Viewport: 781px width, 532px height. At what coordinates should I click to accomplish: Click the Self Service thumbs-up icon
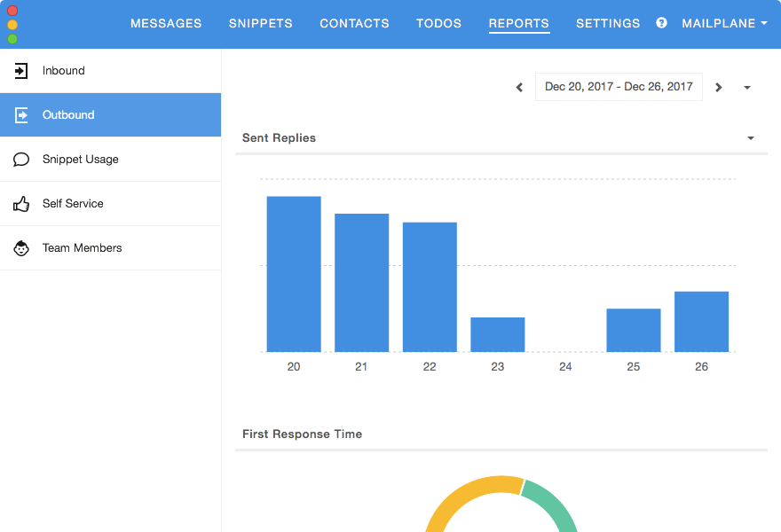click(x=22, y=204)
